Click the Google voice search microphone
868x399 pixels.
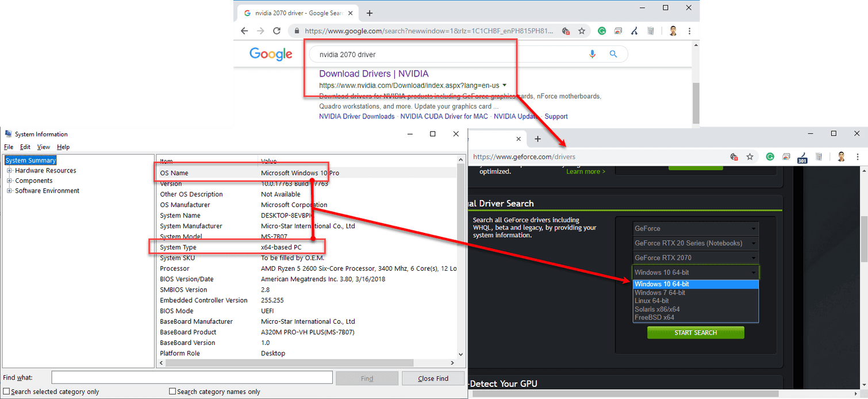point(592,54)
